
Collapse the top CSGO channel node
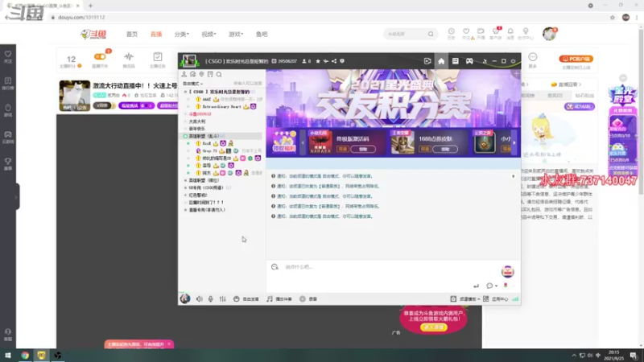(185, 92)
